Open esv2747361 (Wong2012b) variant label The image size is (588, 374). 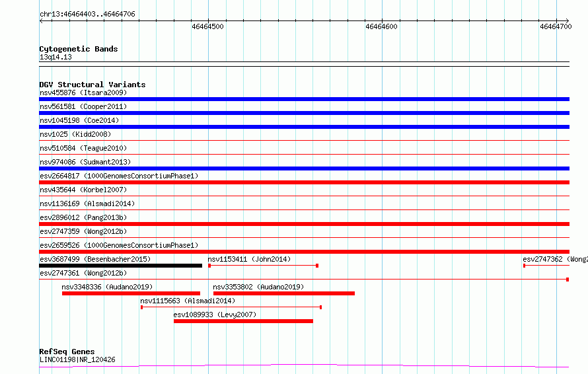pyautogui.click(x=83, y=273)
